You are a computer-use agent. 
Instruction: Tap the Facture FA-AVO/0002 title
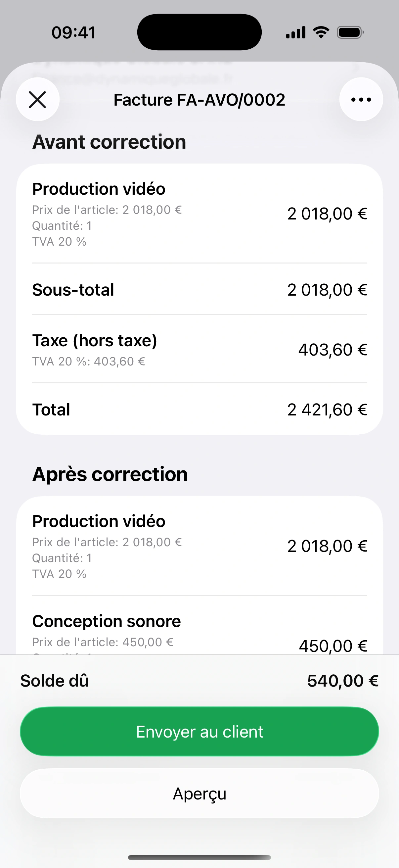[x=199, y=100]
